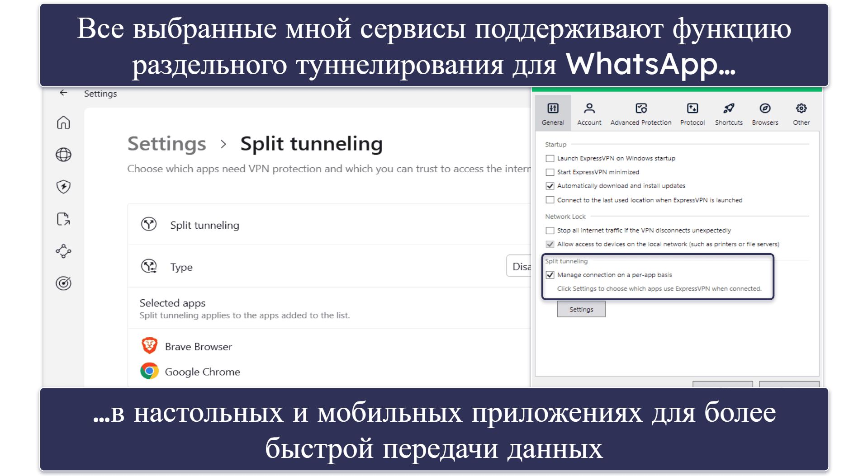Enable Start ExpressVPN minimized

[550, 172]
